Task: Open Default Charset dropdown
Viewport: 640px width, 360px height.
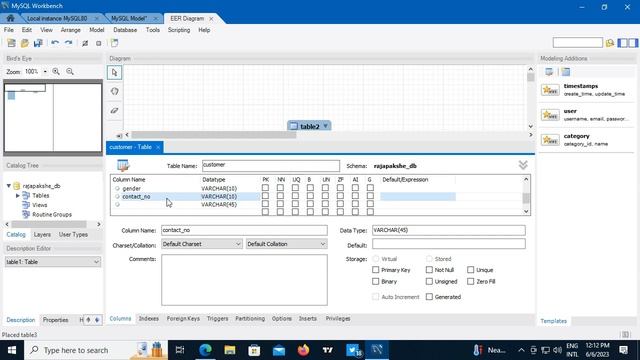Action: coord(202,244)
